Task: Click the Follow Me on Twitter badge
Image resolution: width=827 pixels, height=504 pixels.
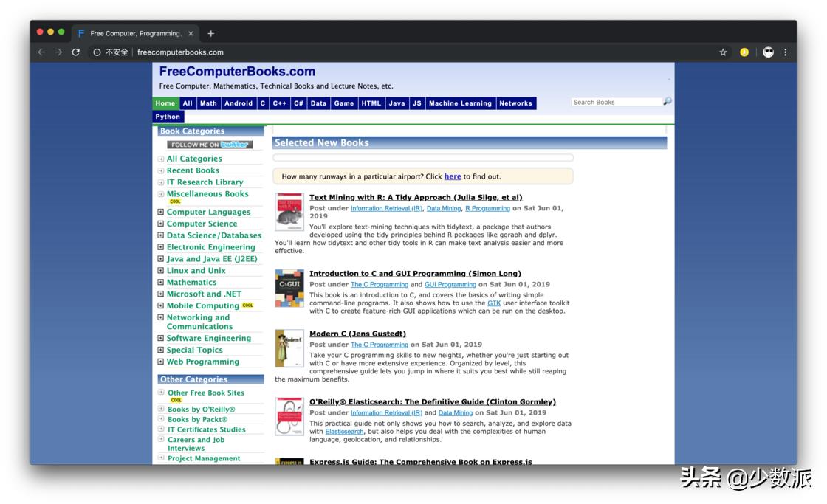Action: point(210,145)
